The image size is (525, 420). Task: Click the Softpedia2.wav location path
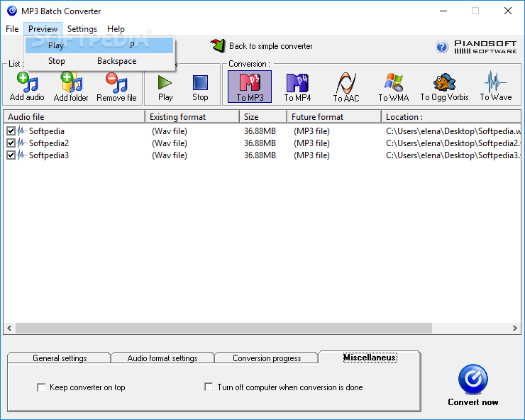453,143
